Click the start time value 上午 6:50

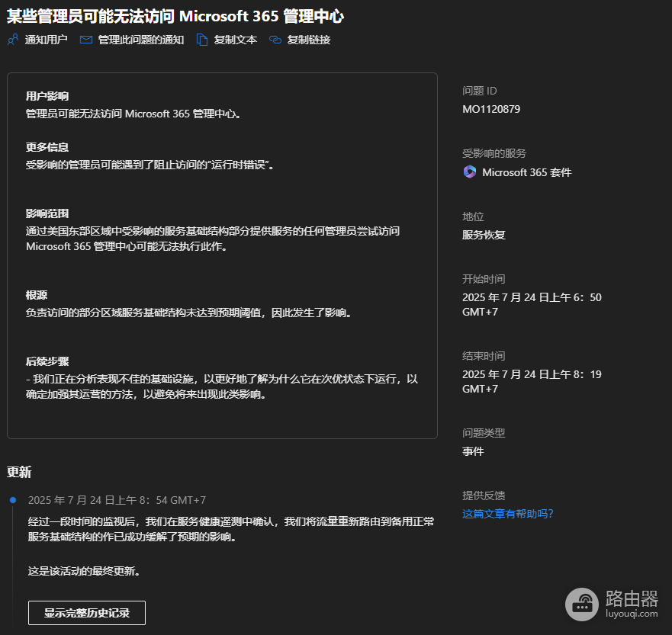click(x=532, y=304)
